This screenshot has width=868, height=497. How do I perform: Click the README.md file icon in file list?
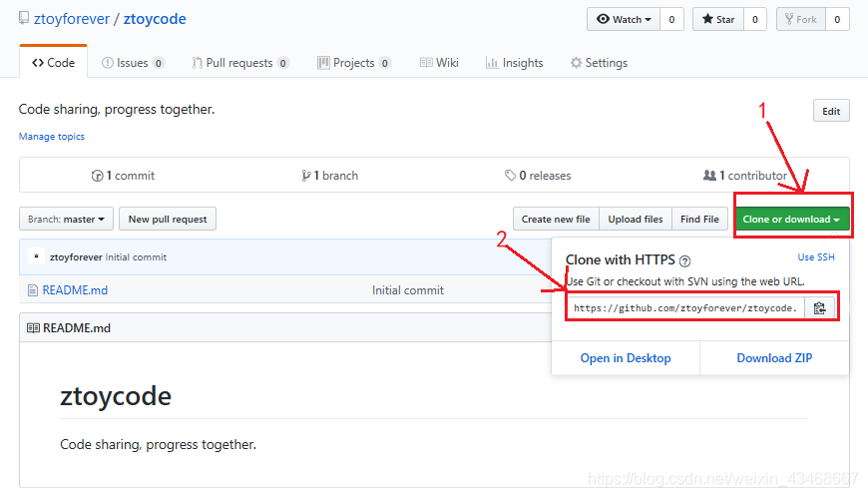pos(33,290)
